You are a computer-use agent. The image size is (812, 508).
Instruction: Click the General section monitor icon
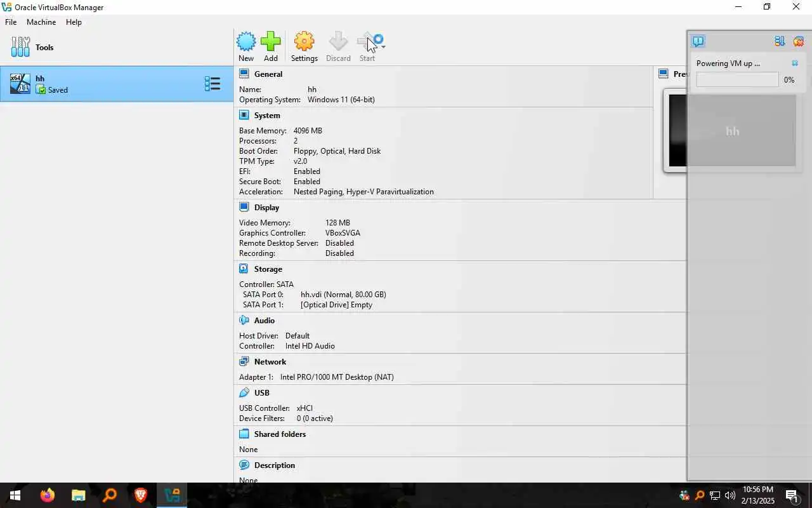[x=244, y=74]
